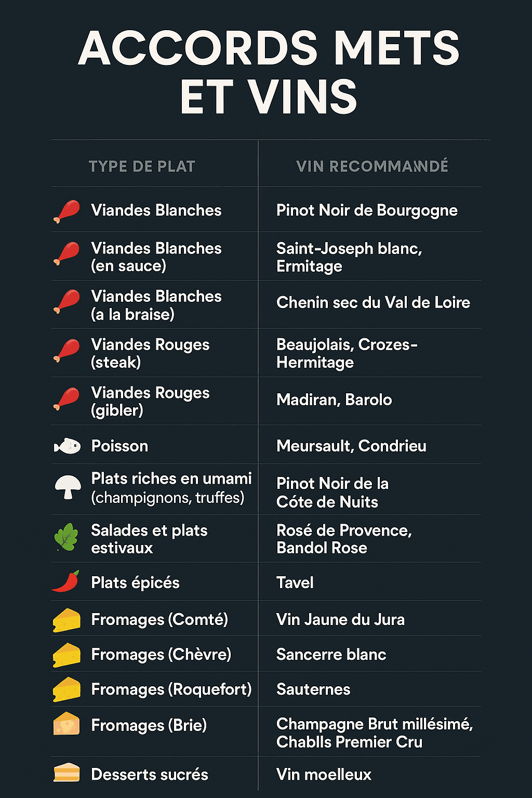
Task: Click the TYPE DE PLAT column header
Action: pyautogui.click(x=142, y=166)
